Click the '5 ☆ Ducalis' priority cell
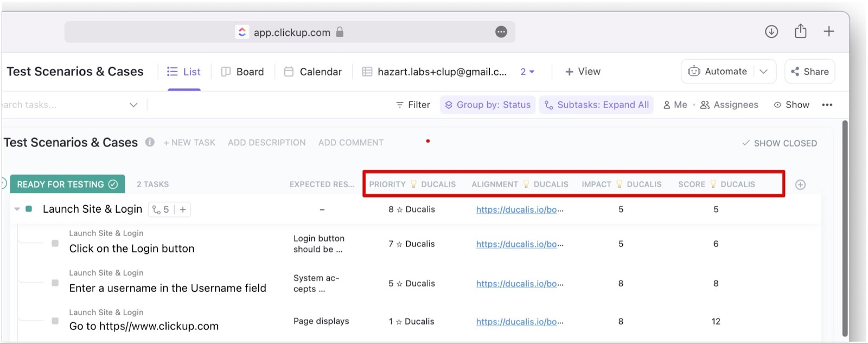The height and width of the screenshot is (344, 868). point(412,283)
